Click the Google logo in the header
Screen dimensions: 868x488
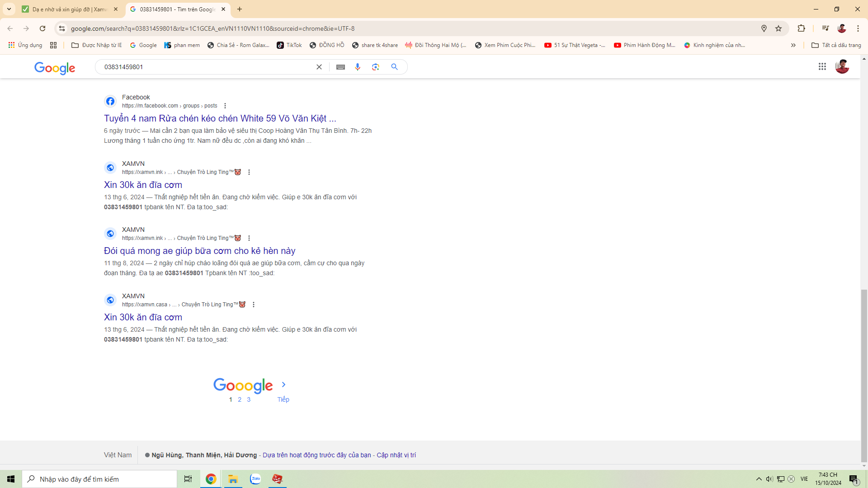55,68
